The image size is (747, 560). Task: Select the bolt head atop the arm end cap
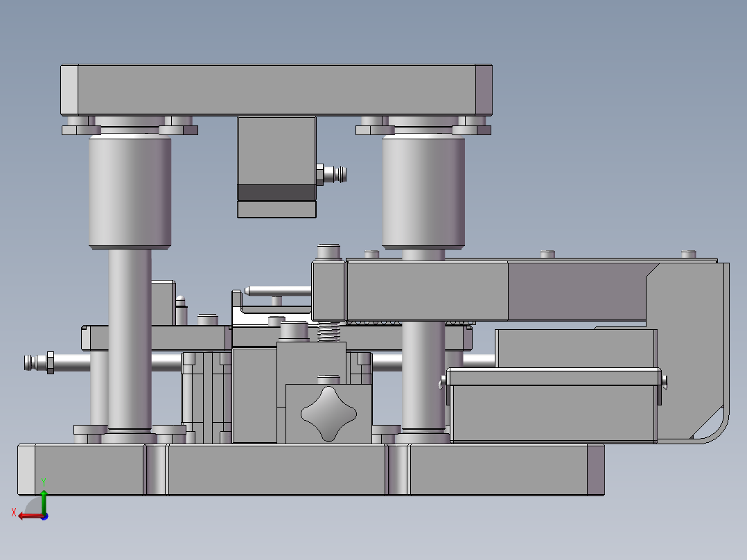(x=328, y=251)
